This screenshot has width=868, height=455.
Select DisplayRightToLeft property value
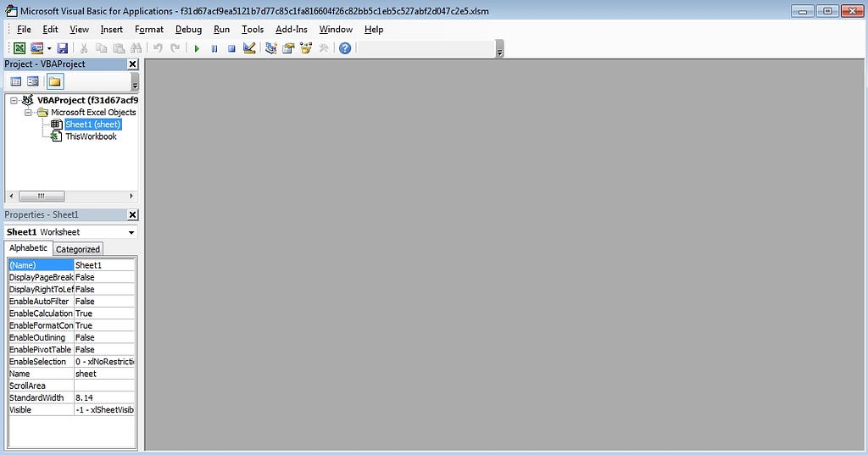[104, 290]
